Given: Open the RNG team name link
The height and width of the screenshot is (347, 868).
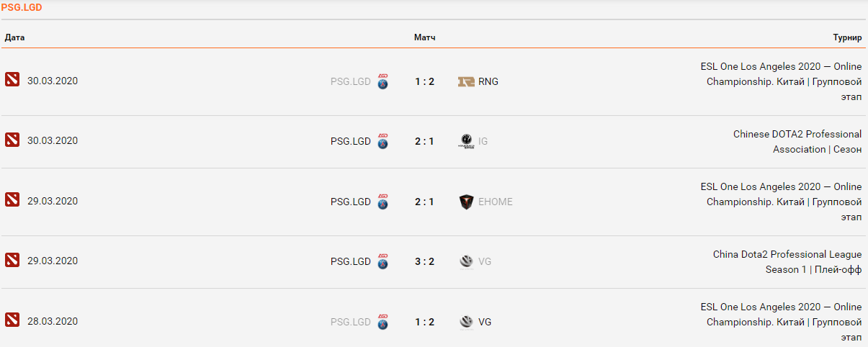Looking at the screenshot, I should pyautogui.click(x=488, y=81).
